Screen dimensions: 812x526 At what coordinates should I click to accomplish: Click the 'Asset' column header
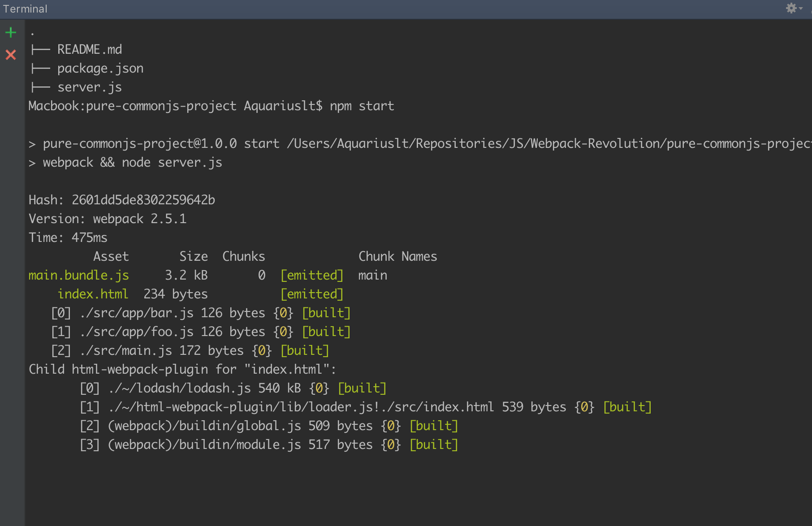(111, 256)
